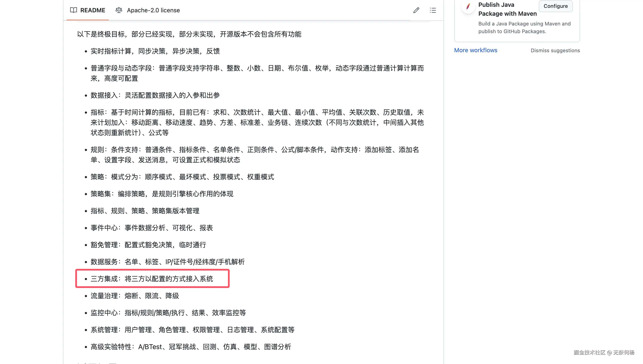Click the license scale icon

[x=119, y=10]
